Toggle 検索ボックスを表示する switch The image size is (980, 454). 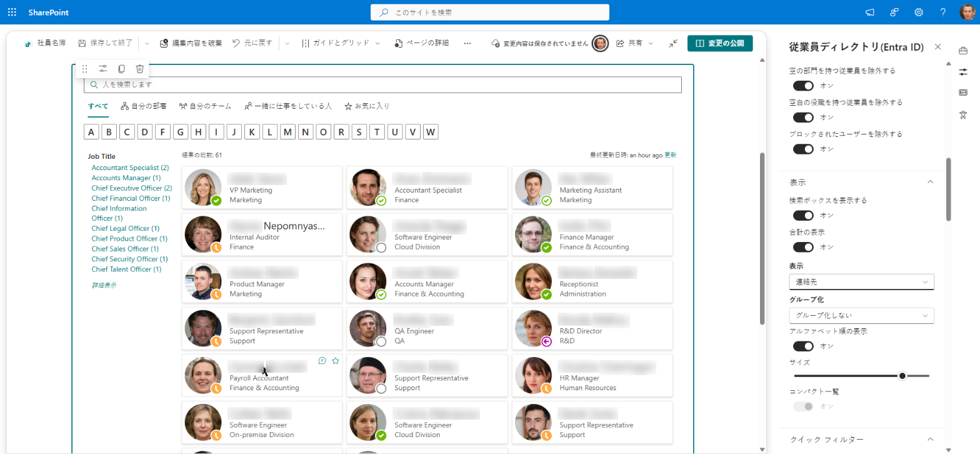pos(803,215)
